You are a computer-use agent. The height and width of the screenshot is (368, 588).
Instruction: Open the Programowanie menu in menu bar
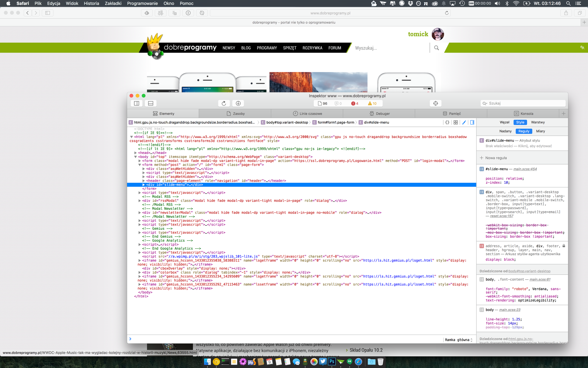[142, 3]
